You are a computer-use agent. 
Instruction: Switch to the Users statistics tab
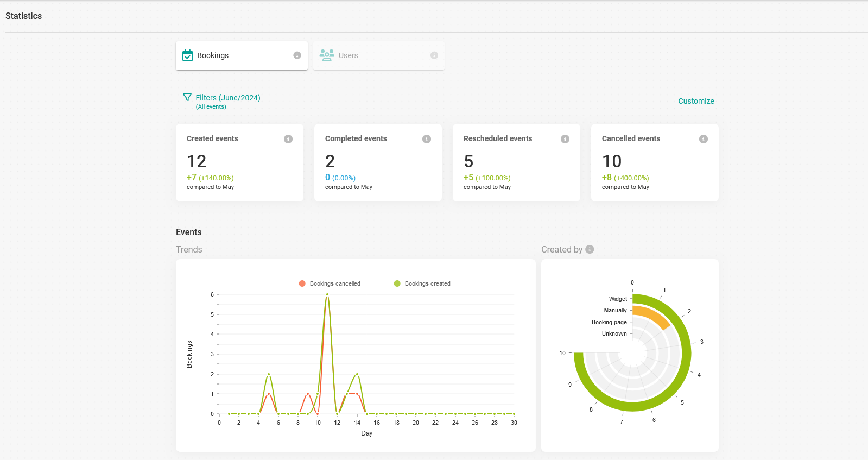click(x=379, y=55)
